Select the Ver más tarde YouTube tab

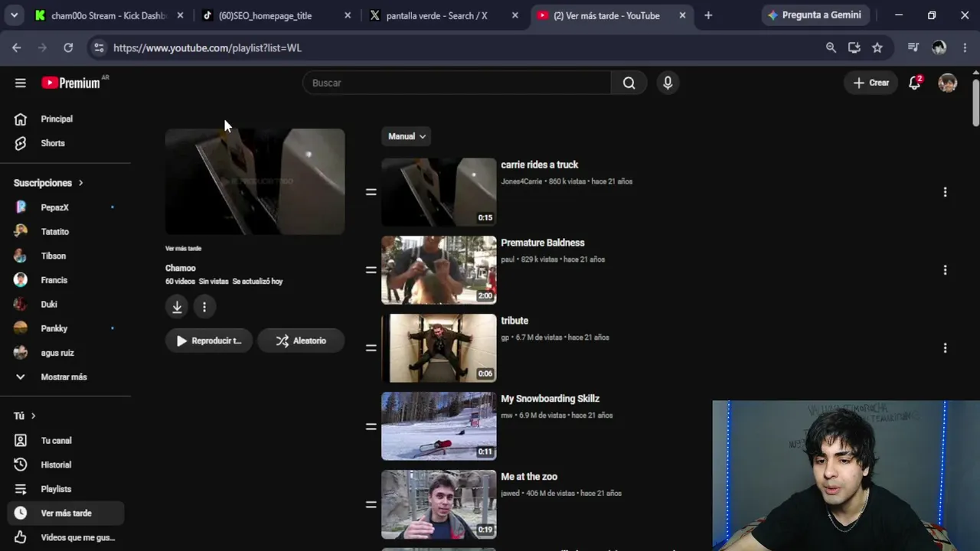coord(610,15)
